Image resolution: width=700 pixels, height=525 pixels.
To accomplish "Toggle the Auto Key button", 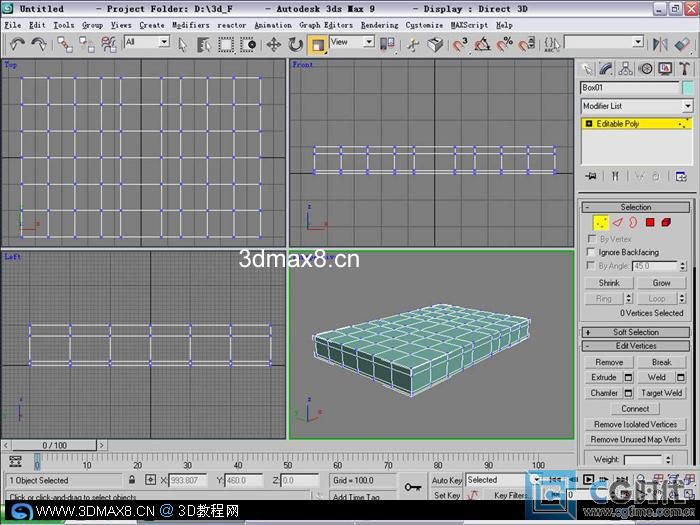I will coord(446,480).
